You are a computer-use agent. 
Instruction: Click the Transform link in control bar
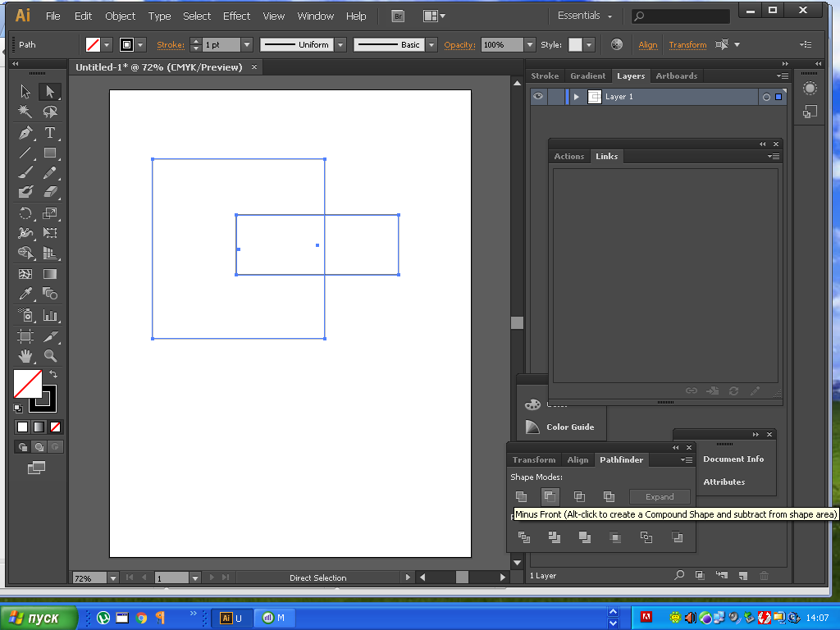tap(687, 45)
